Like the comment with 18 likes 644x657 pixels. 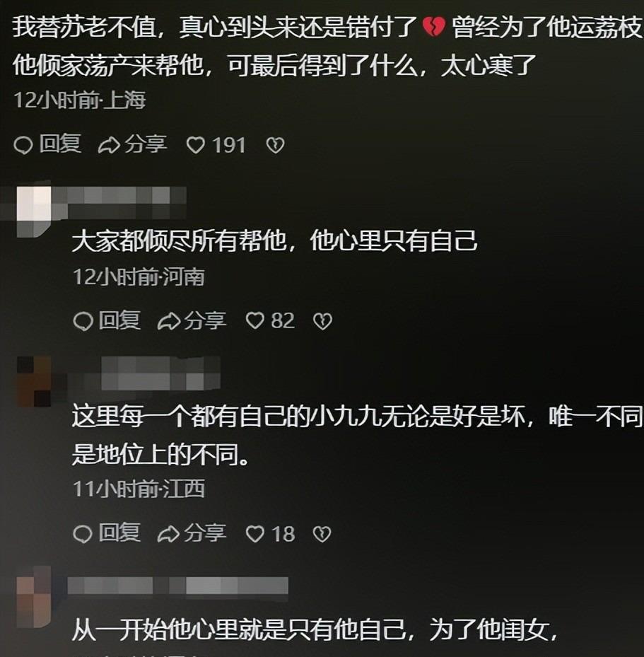[x=270, y=533]
